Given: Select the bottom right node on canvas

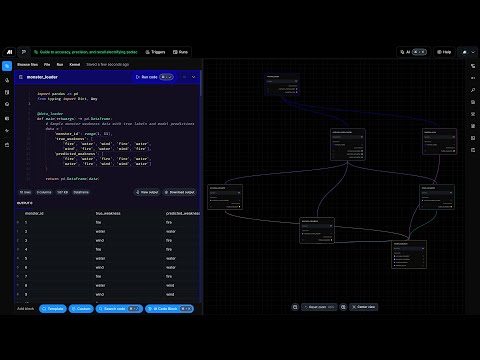Looking at the screenshot, I should (409, 254).
